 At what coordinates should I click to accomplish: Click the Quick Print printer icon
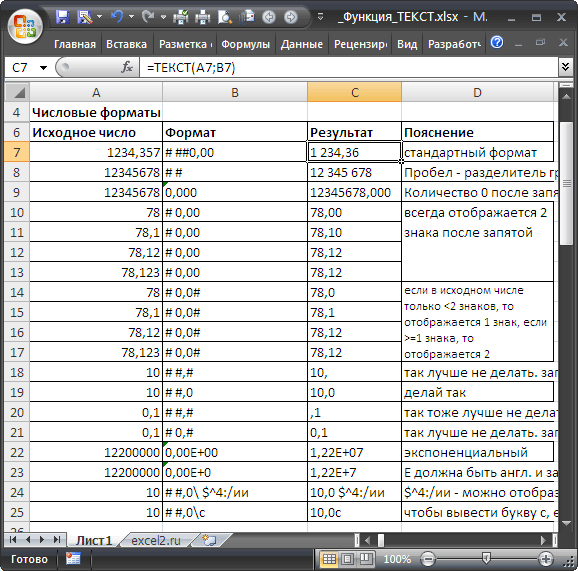pyautogui.click(x=202, y=17)
